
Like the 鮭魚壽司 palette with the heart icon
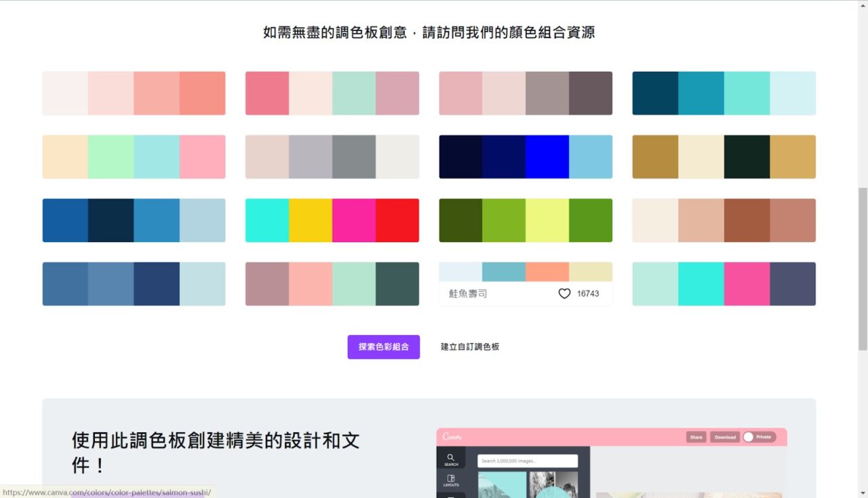[x=564, y=294]
